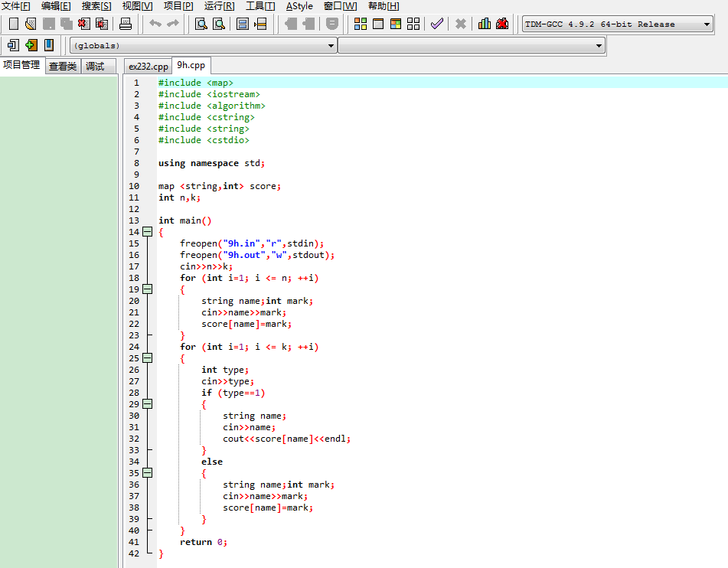Screen dimensions: 728x568
Task: Click the blue bookmark icon in second toolbar
Action: coord(49,45)
